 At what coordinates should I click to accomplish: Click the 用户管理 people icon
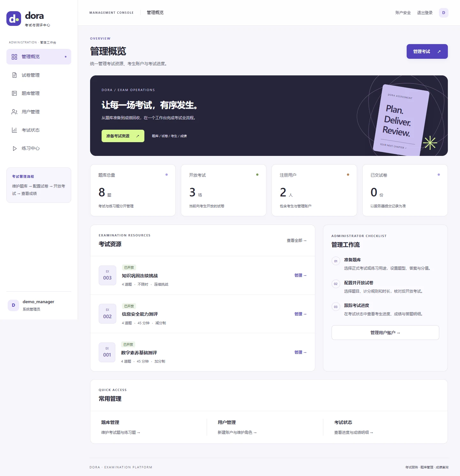(14, 112)
